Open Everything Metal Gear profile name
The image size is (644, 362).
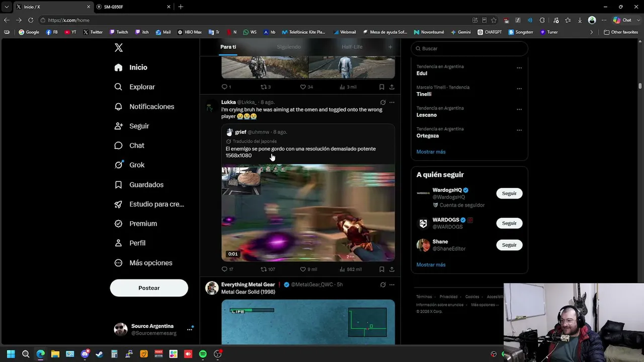click(x=248, y=285)
